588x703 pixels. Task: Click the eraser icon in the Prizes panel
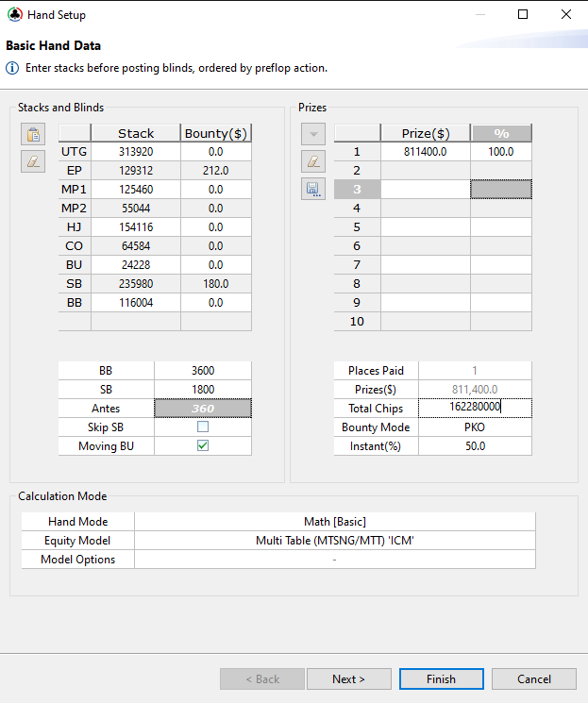point(313,161)
